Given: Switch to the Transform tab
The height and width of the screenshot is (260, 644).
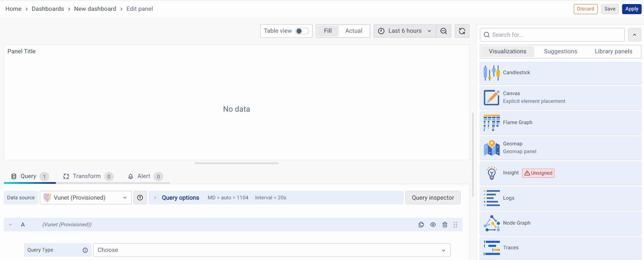Looking at the screenshot, I should click(87, 176).
